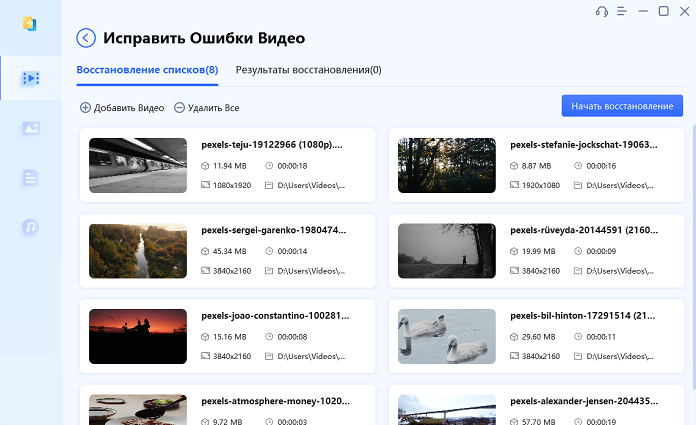Open the photo repair sidebar icon
Image resolution: width=696 pixels, height=425 pixels.
point(31,128)
